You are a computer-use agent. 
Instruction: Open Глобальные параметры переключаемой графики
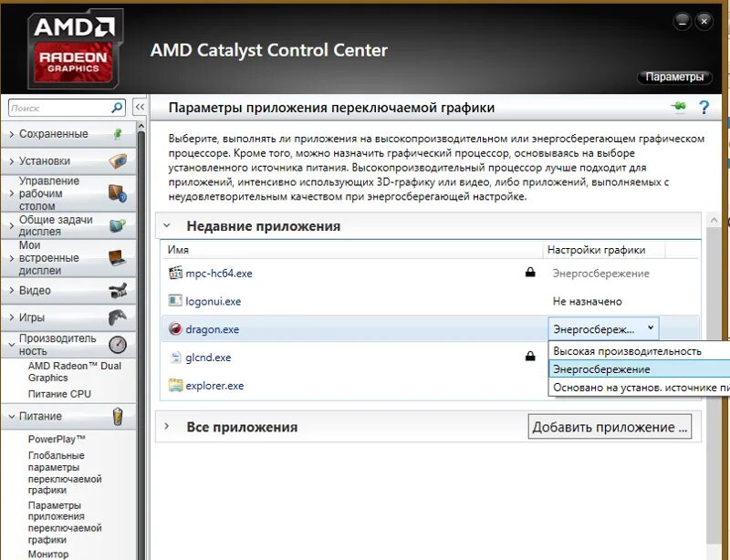click(65, 472)
